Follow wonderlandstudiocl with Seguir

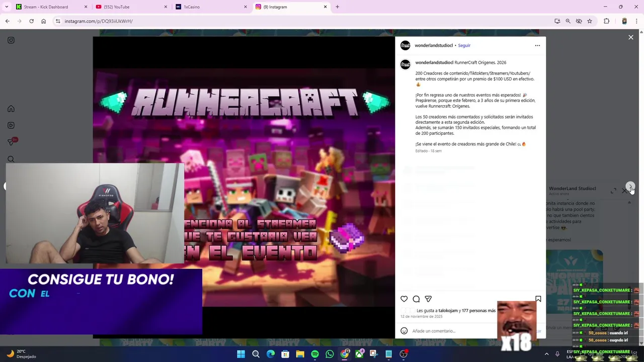464,45
